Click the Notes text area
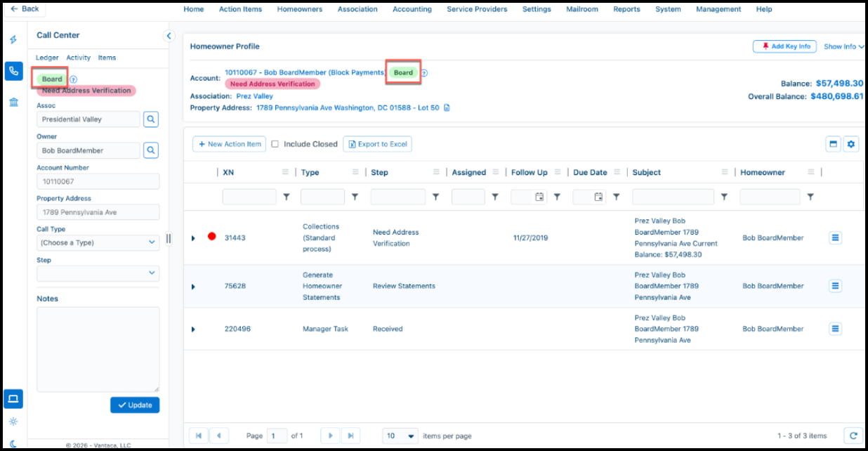868x451 pixels. pyautogui.click(x=98, y=350)
